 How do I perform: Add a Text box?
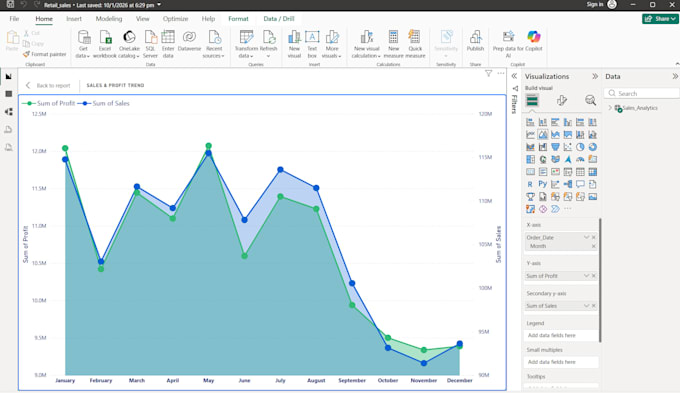[312, 44]
